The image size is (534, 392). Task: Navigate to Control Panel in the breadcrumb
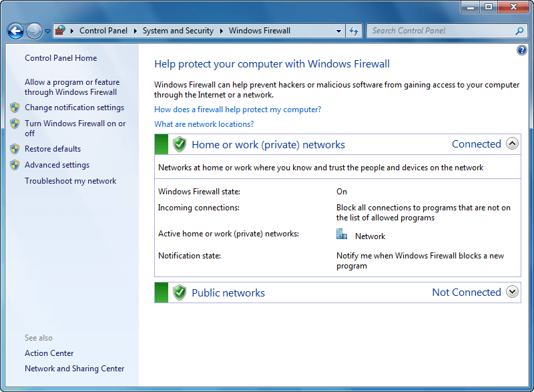(x=103, y=30)
